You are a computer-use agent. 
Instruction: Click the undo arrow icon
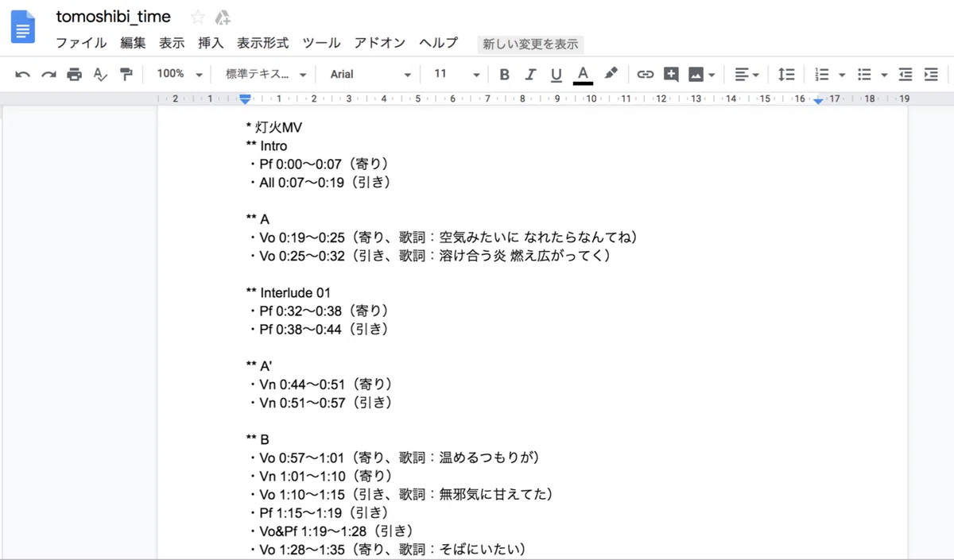[x=22, y=75]
